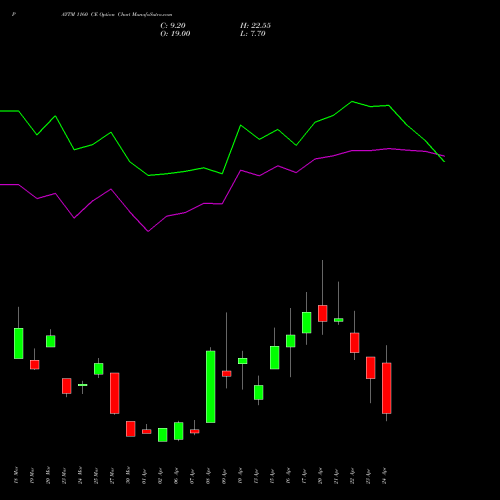The width and height of the screenshot is (500, 500).
Task: Click the green candle for 02 Apr
Action: 163,435
